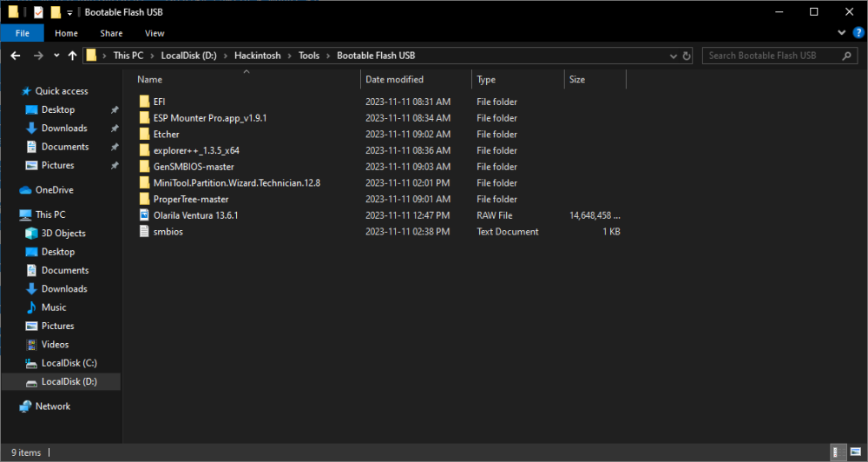
Task: Open the File menu
Action: [x=23, y=33]
